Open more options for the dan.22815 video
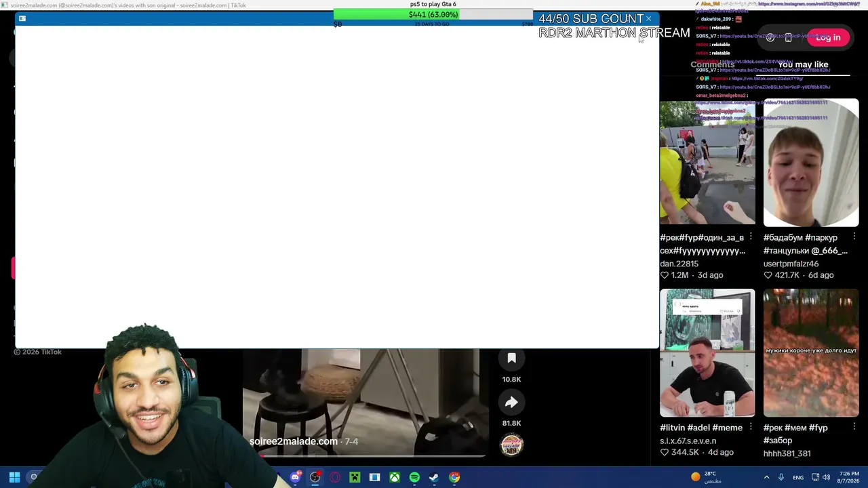 [751, 237]
